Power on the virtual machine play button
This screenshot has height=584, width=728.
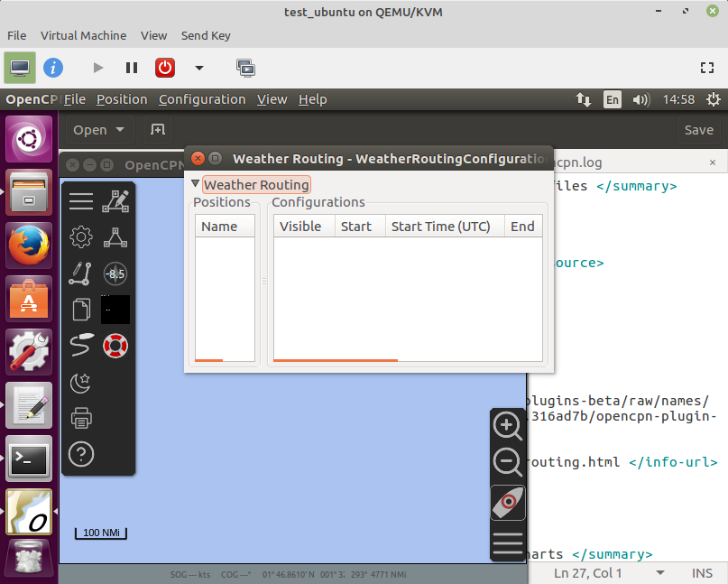coord(98,68)
